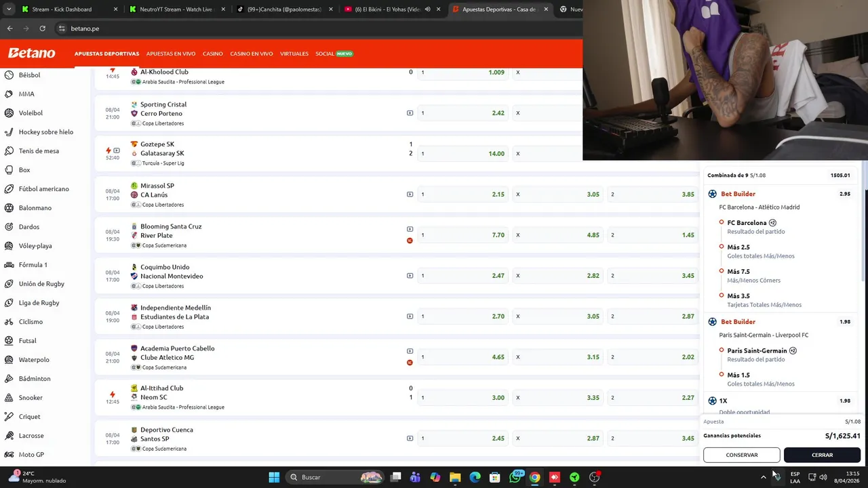This screenshot has width=868, height=488.
Task: Go to Virtuales section
Action: click(294, 54)
